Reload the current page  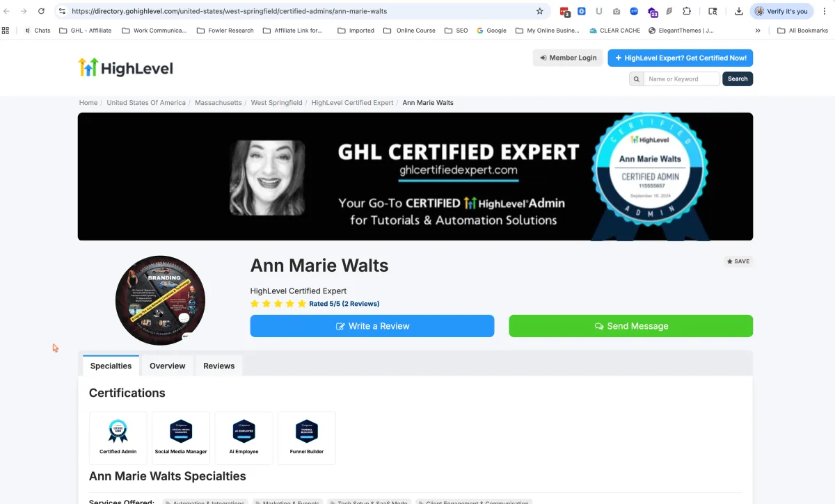[x=41, y=11]
